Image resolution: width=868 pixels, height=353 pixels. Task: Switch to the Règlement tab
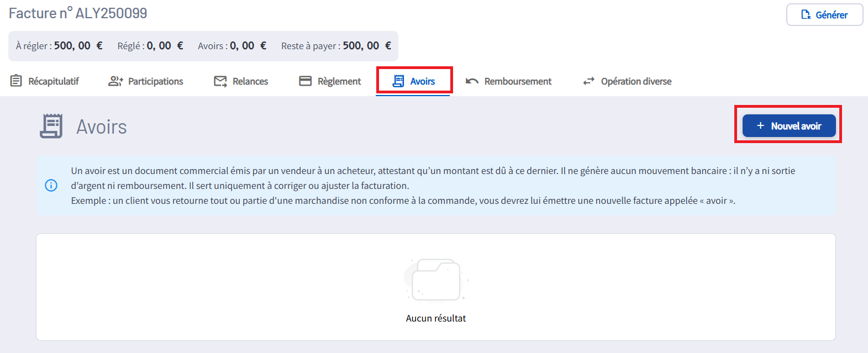click(x=330, y=81)
